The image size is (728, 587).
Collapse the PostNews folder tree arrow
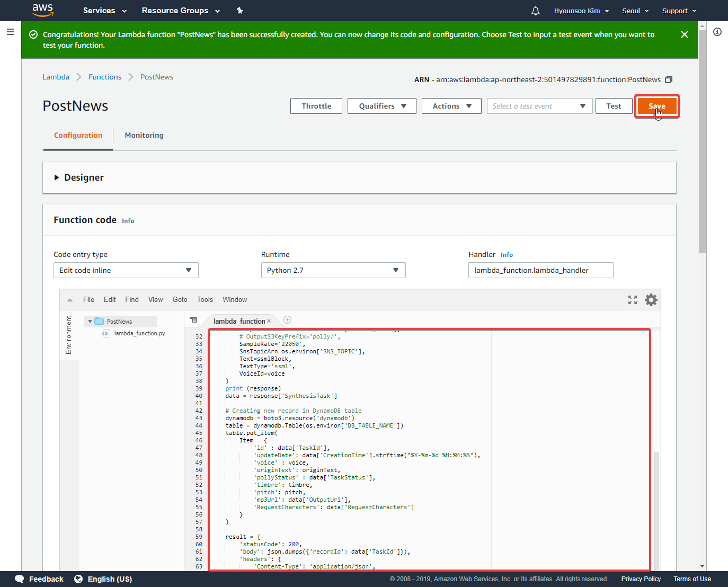tap(90, 322)
